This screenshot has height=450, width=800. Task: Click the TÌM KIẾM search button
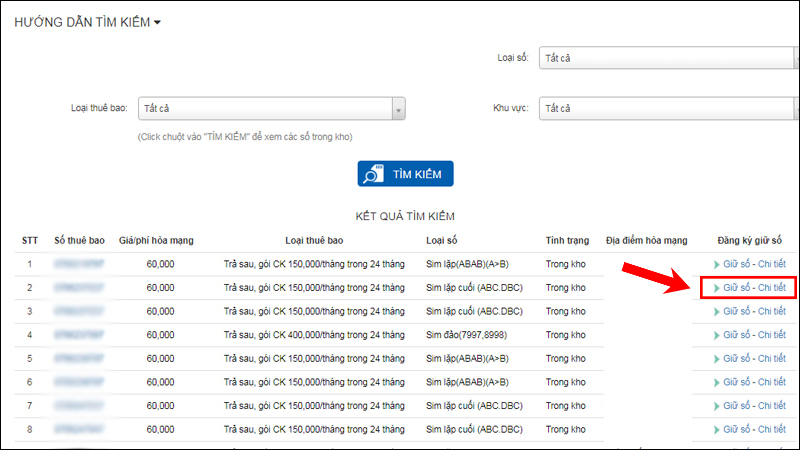(x=406, y=173)
